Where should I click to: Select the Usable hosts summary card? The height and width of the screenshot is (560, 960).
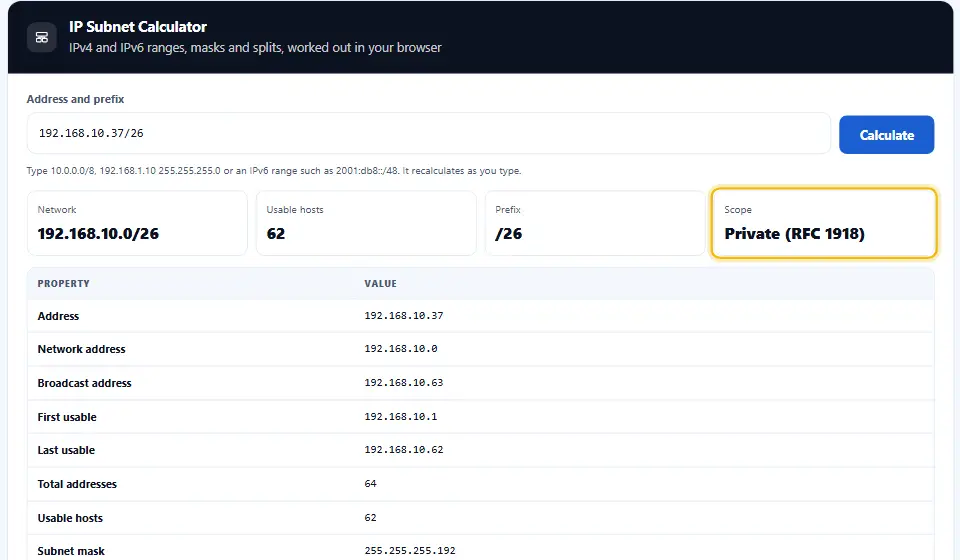366,223
